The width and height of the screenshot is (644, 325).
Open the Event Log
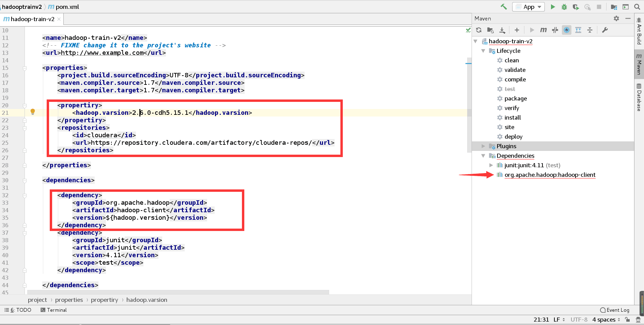615,310
